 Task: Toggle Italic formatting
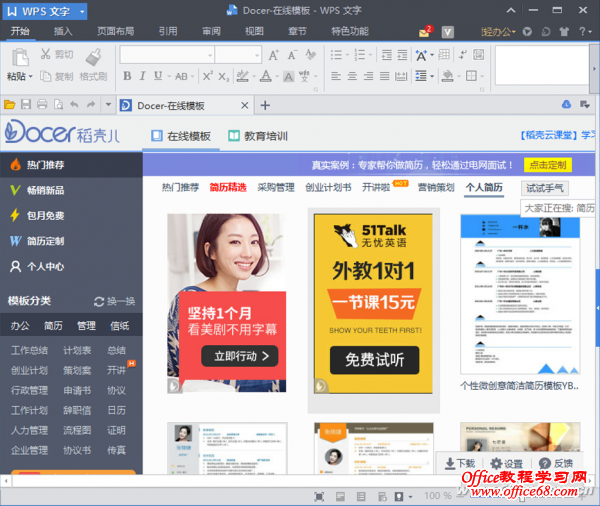tap(143, 76)
